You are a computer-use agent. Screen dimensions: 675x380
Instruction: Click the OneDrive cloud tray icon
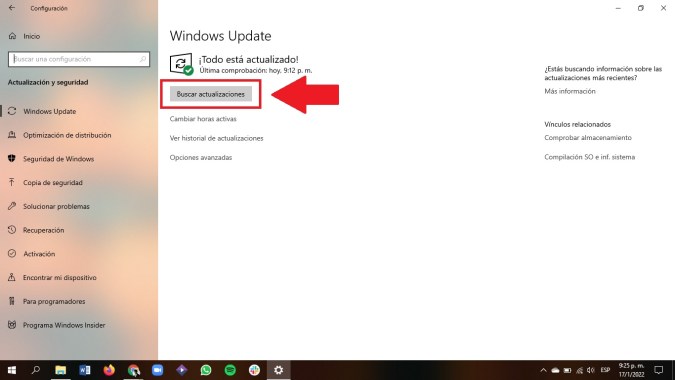point(555,370)
